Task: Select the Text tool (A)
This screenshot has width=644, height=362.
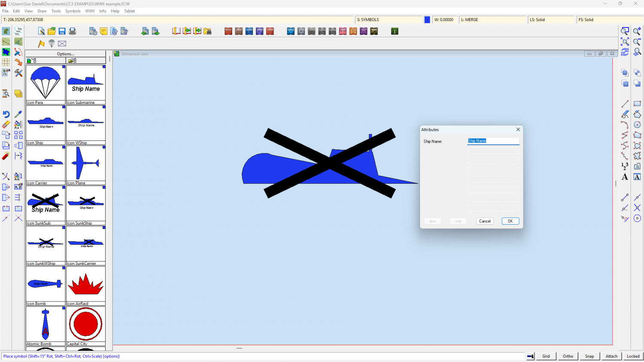Action: coord(625,177)
